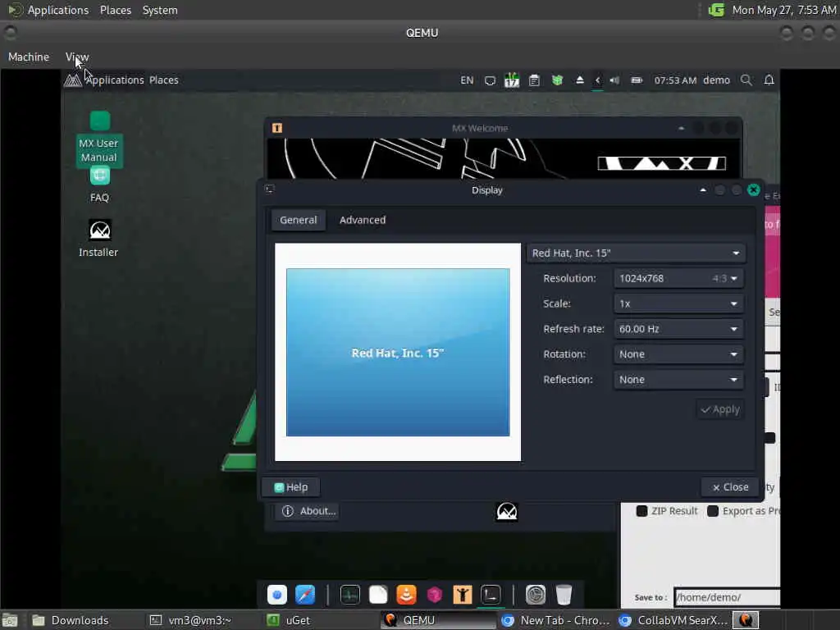Open the white document dock icon
Viewport: 840px width, 630px height.
(x=378, y=595)
